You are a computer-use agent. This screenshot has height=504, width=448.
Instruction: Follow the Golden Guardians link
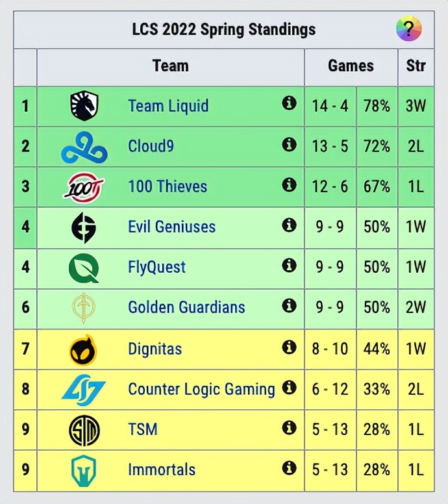point(186,307)
